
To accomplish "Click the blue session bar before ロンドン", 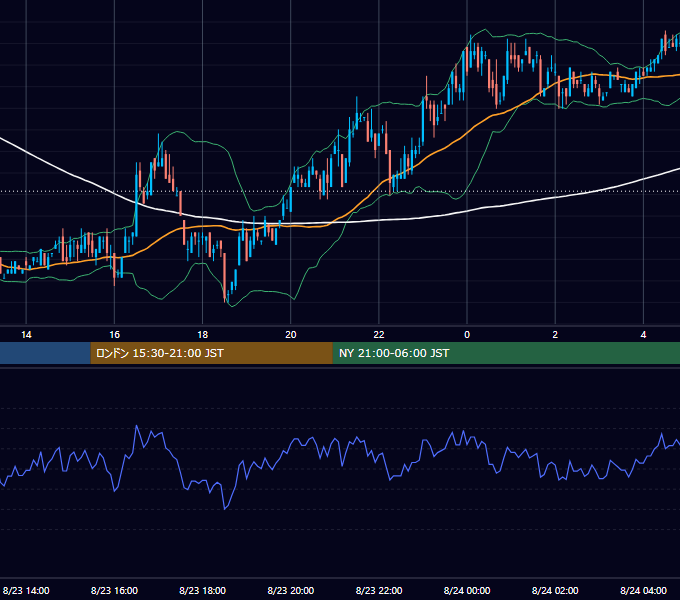I will [x=45, y=353].
